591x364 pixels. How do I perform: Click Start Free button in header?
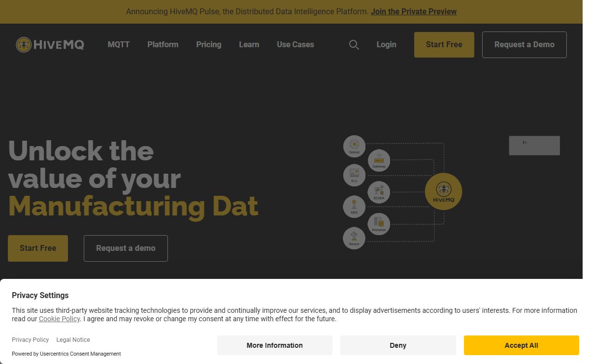point(444,45)
